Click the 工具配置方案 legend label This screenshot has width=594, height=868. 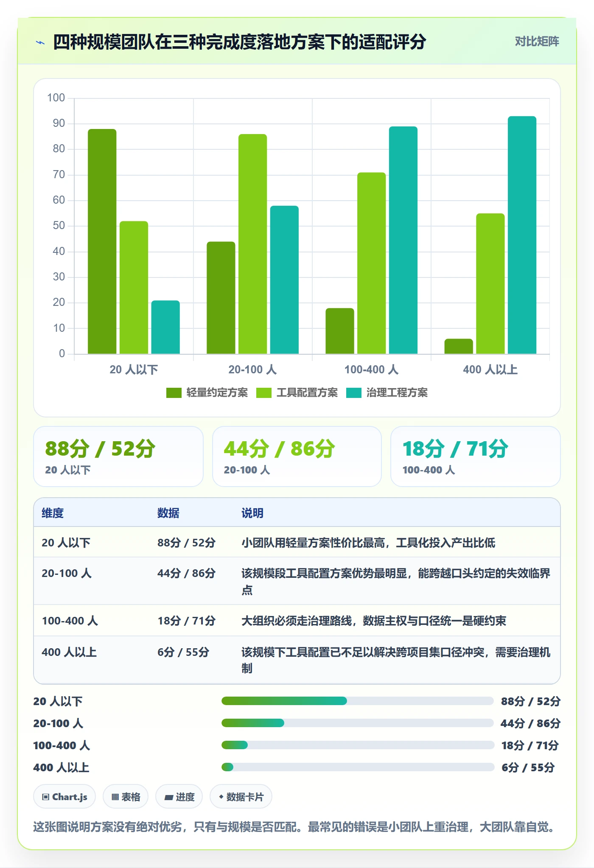tap(307, 393)
